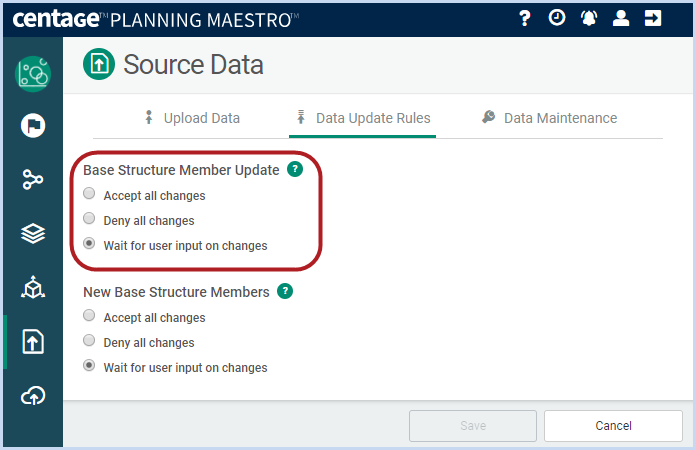Open the clock history icon

(x=557, y=18)
